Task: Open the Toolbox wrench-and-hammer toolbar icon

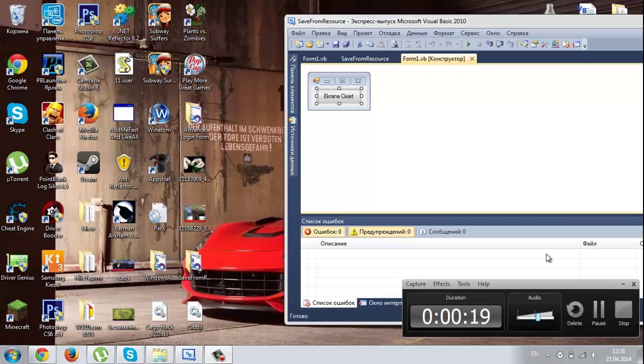Action: (544, 44)
